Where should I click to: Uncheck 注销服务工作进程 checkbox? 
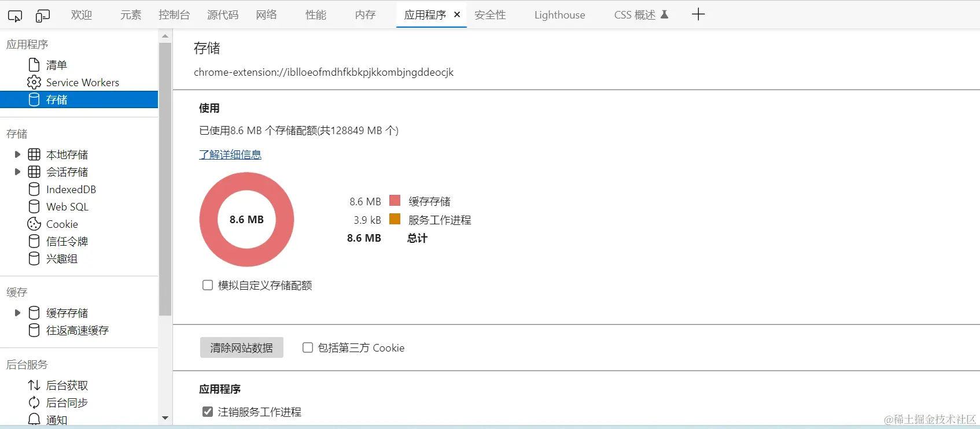[208, 412]
